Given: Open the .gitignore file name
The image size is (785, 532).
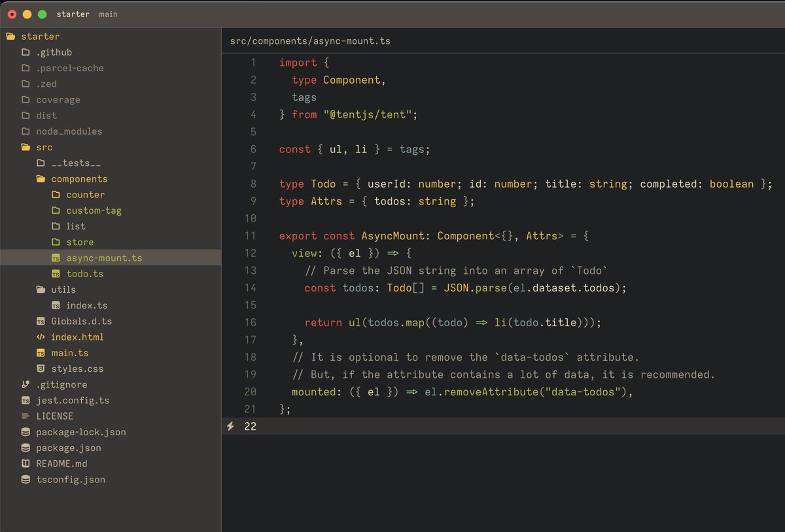Looking at the screenshot, I should (61, 384).
